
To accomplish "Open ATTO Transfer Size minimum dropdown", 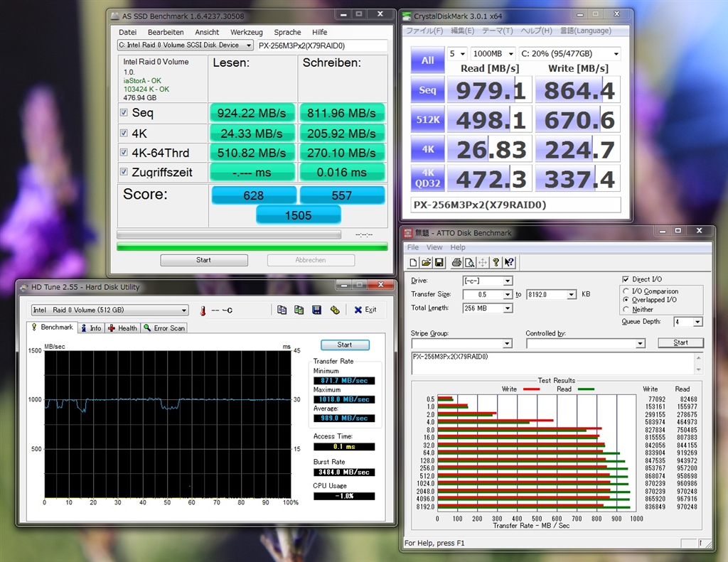I will 508,294.
